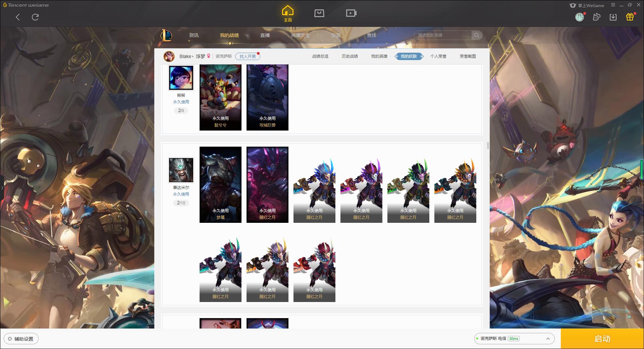Open the 个人荣誉 sub-tab
The image size is (644, 349).
tap(438, 56)
